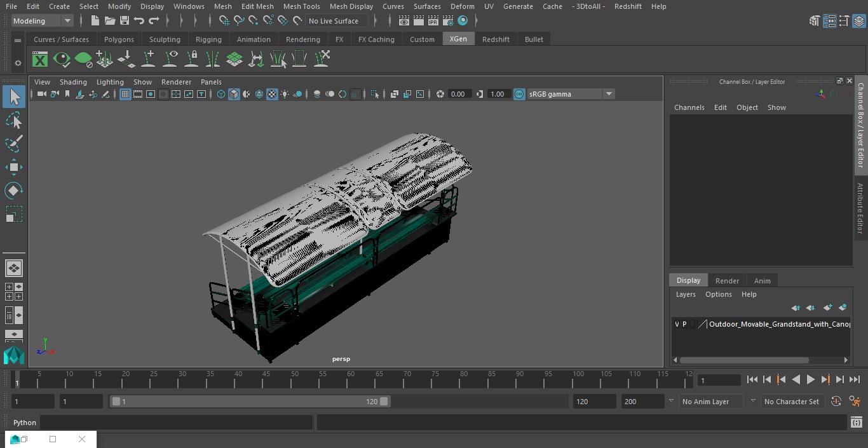Click the No Live Surface field
The image size is (868, 448).
point(337,21)
